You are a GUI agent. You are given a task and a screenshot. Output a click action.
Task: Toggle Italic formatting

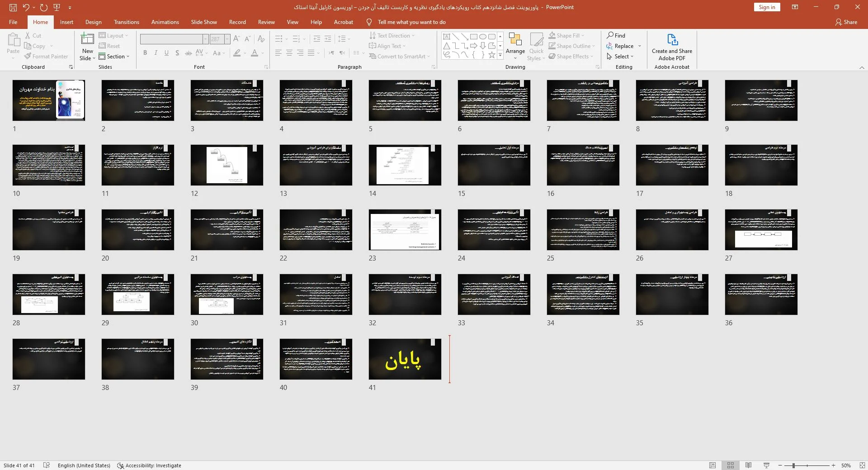(156, 53)
